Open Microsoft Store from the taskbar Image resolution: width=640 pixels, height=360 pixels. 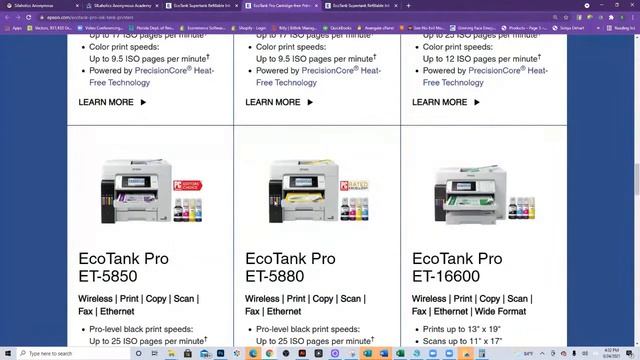[x=187, y=353]
